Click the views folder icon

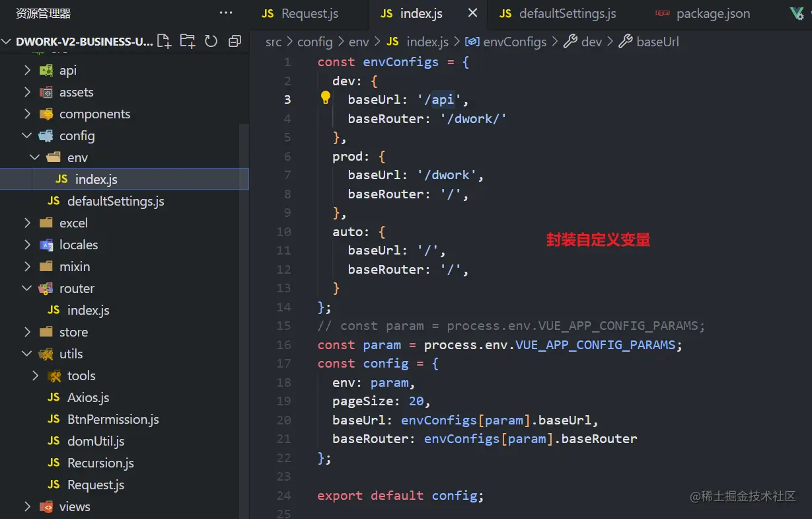pyautogui.click(x=46, y=506)
